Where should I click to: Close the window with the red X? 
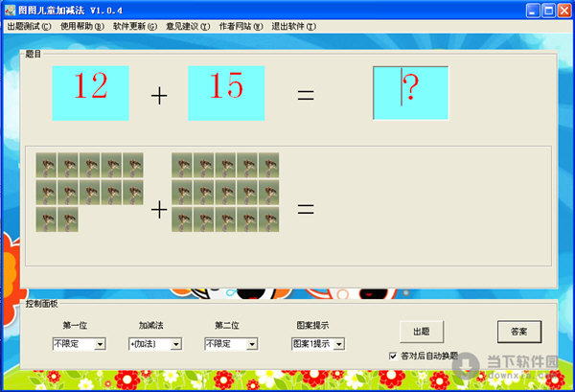(565, 10)
